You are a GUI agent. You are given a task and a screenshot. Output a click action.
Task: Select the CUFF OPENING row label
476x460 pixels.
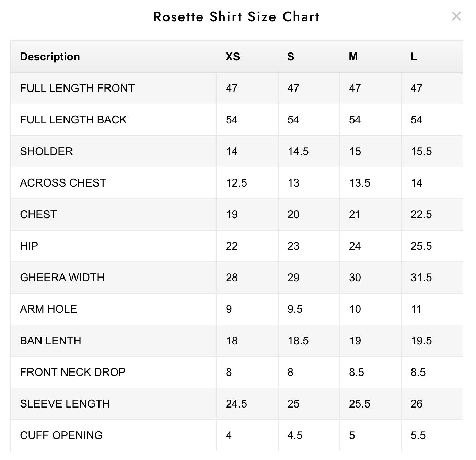pos(61,435)
